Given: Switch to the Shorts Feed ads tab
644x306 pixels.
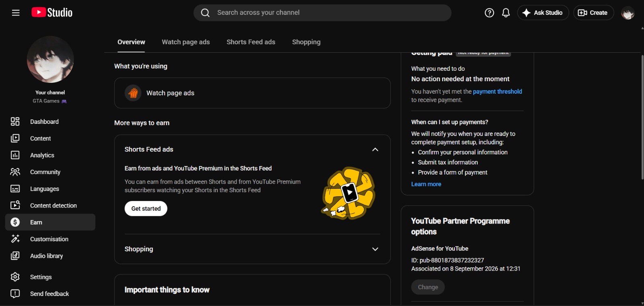Looking at the screenshot, I should [251, 42].
